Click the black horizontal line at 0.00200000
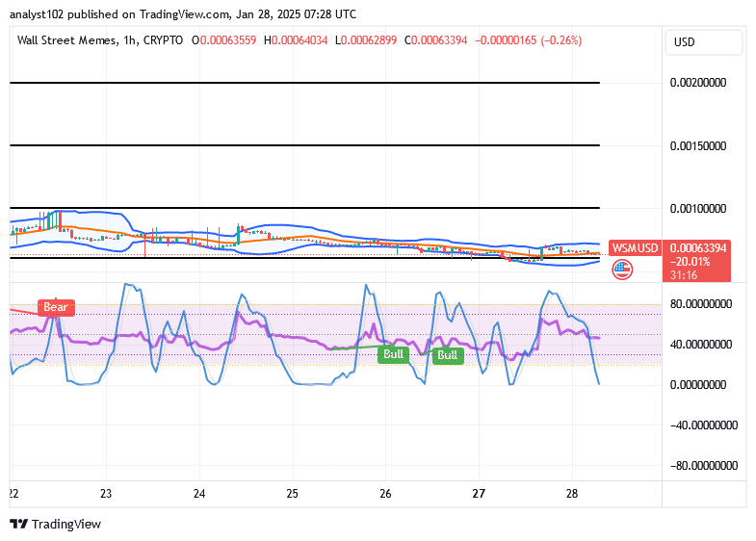The image size is (756, 541). point(304,83)
